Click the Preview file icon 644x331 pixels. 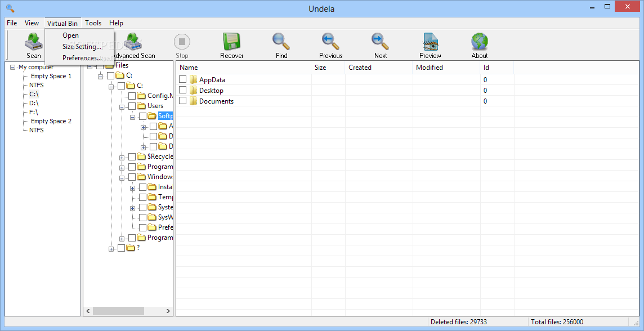pos(430,42)
